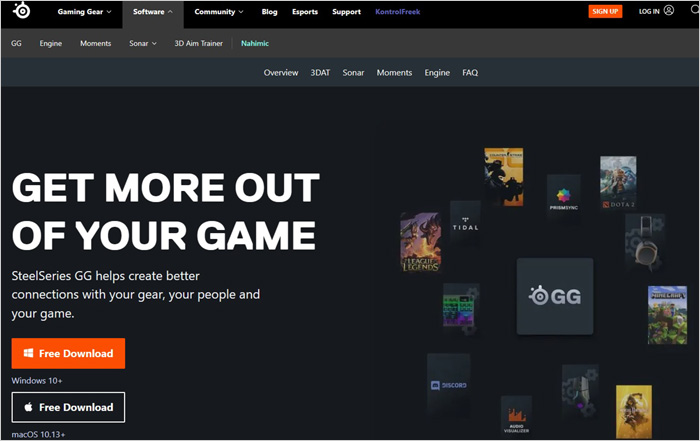Open the Audio Visualizer tile
The width and height of the screenshot is (700, 441).
[517, 415]
